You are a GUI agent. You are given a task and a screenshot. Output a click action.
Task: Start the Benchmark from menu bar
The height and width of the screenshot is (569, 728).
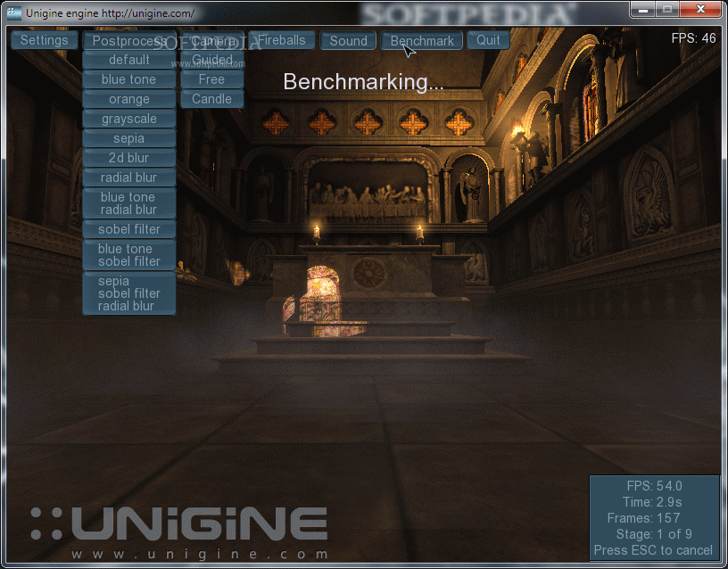(422, 41)
